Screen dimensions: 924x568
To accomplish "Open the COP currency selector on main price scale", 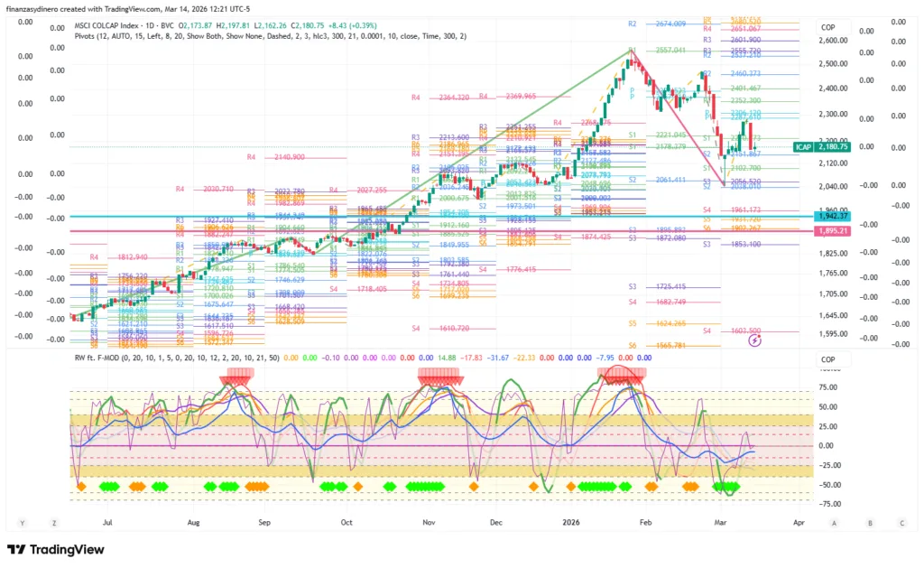I will coord(827,28).
